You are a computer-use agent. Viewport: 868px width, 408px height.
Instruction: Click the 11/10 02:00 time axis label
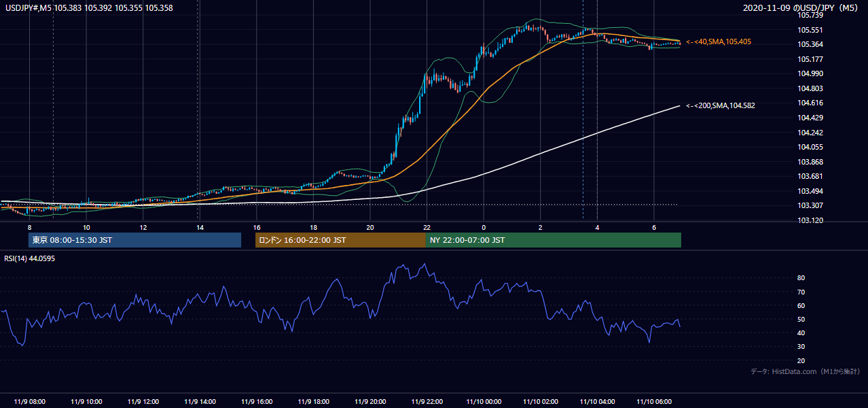click(541, 402)
